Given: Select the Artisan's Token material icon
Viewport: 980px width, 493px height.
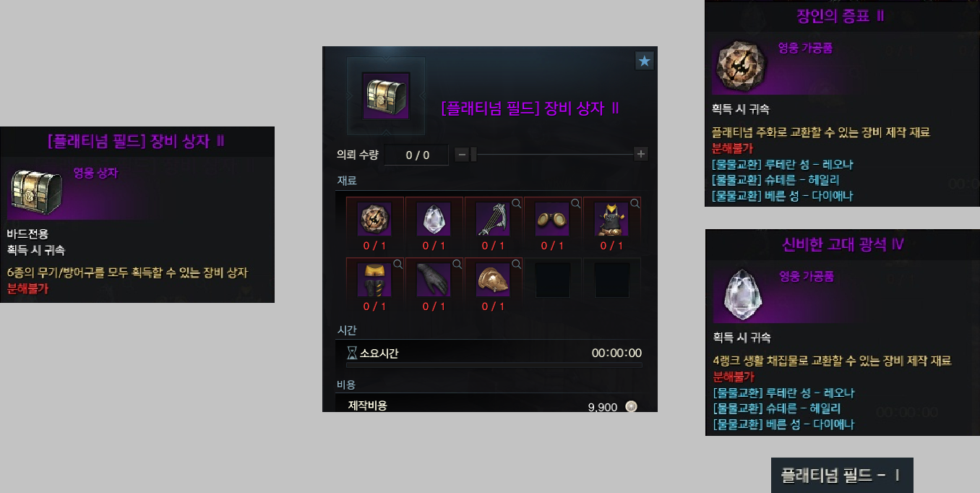Looking at the screenshot, I should [374, 219].
